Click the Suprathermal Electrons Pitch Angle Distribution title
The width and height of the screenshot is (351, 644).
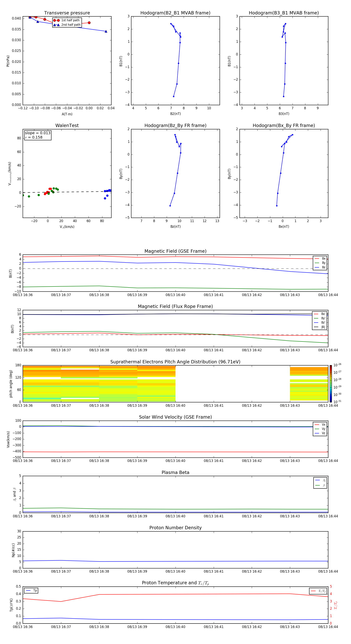tap(175, 362)
